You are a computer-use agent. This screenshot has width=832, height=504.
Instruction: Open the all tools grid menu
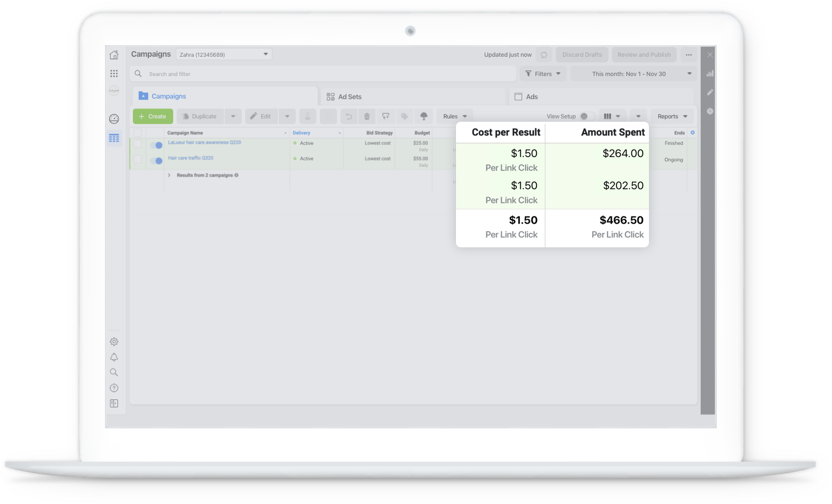[x=114, y=73]
